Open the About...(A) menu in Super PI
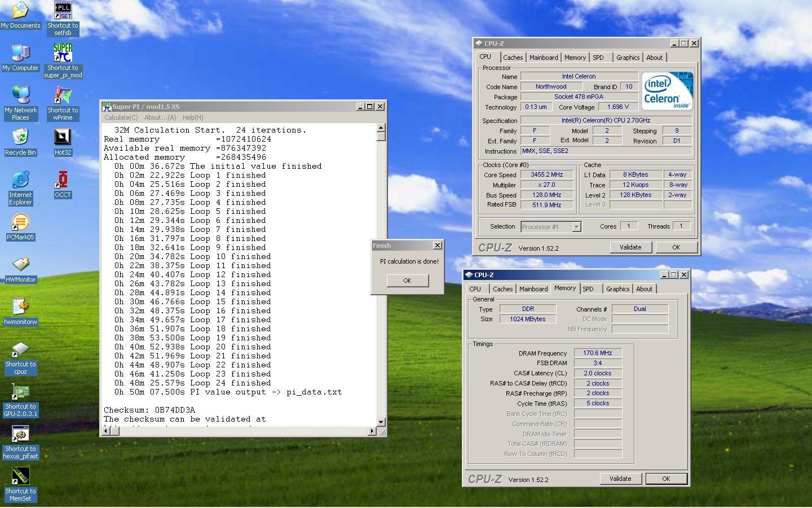Viewport: 812px width, 508px height. point(160,117)
